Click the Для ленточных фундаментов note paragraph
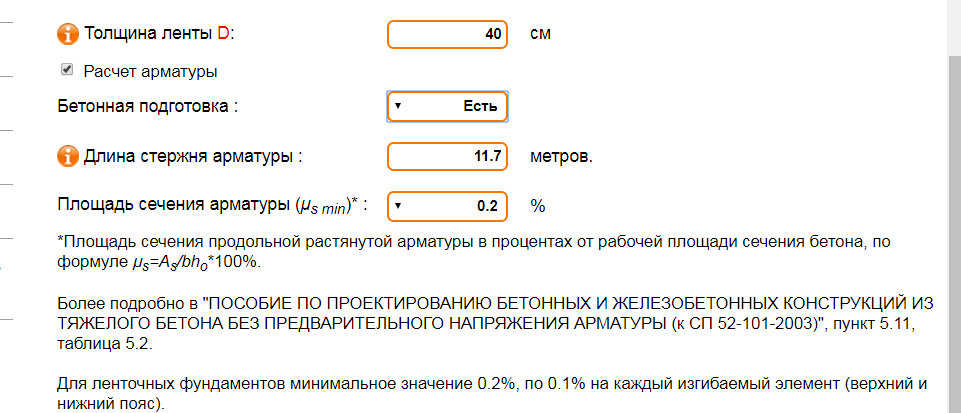Viewport: 961px width, 413px height. click(488, 395)
